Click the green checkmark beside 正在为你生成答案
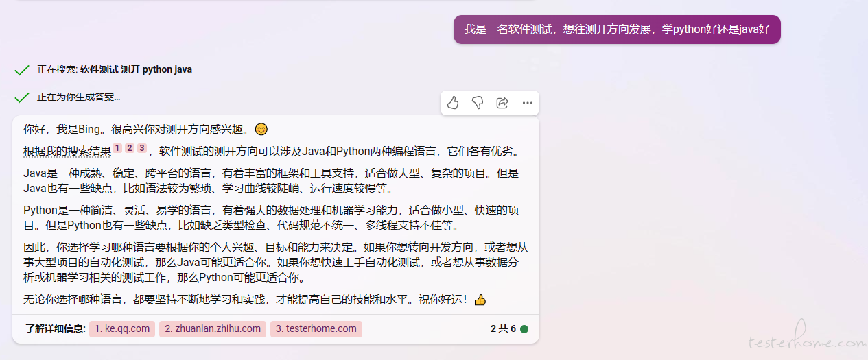This screenshot has height=360, width=868. (22, 97)
